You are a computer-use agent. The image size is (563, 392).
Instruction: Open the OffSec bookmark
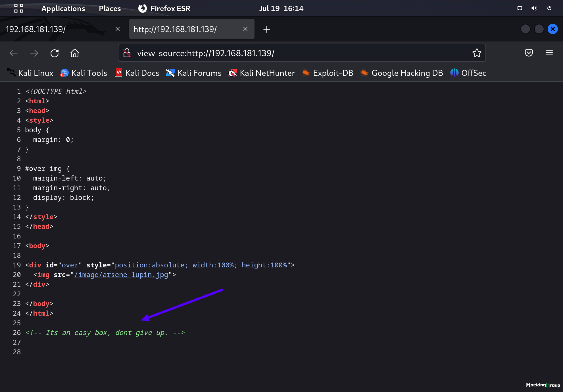(468, 73)
